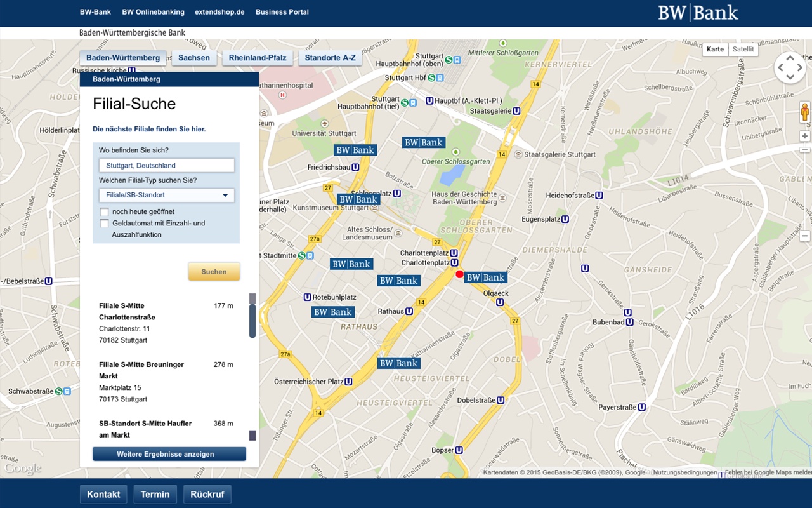The width and height of the screenshot is (812, 508).
Task: Click BW Bank marker next to red dot
Action: tap(485, 277)
